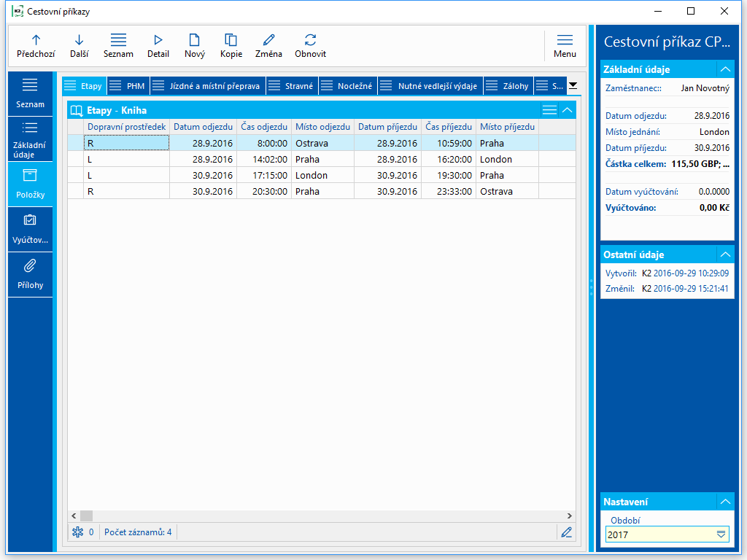Screen dimensions: 747x560
Task: Click the horizontal scrollbar right arrow
Action: (569, 516)
